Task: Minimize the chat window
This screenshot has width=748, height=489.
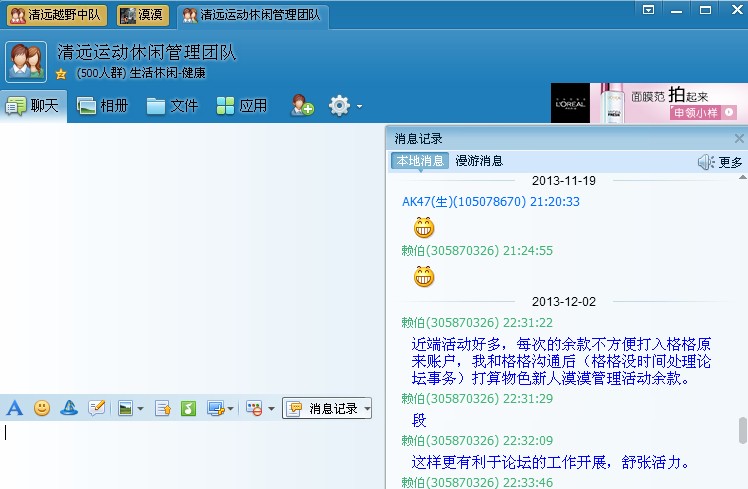Action: (676, 10)
